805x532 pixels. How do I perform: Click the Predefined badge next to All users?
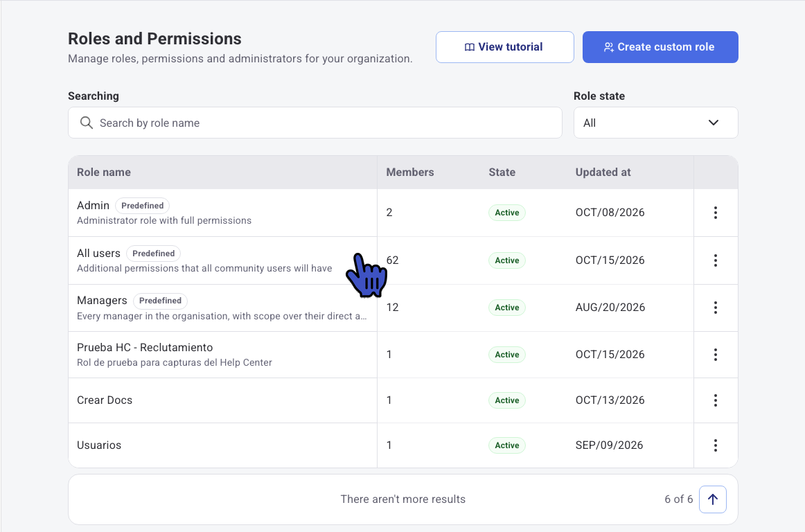coord(154,253)
